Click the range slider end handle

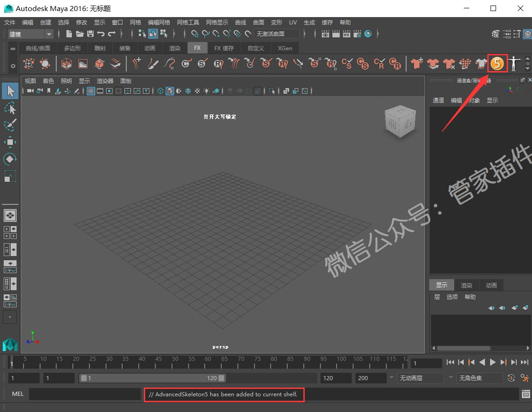(x=221, y=378)
